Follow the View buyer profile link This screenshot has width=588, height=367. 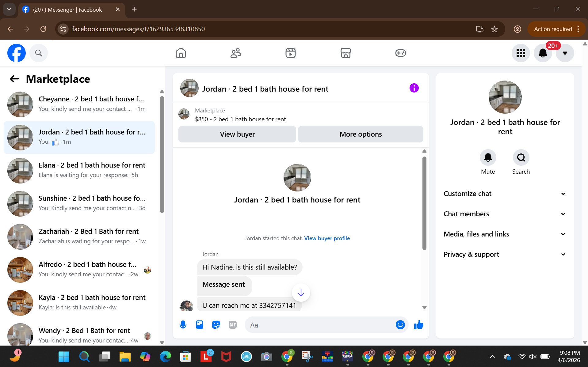[327, 238]
